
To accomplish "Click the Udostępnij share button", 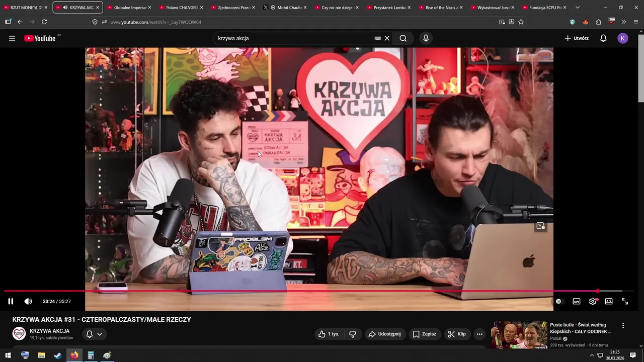I will (384, 334).
